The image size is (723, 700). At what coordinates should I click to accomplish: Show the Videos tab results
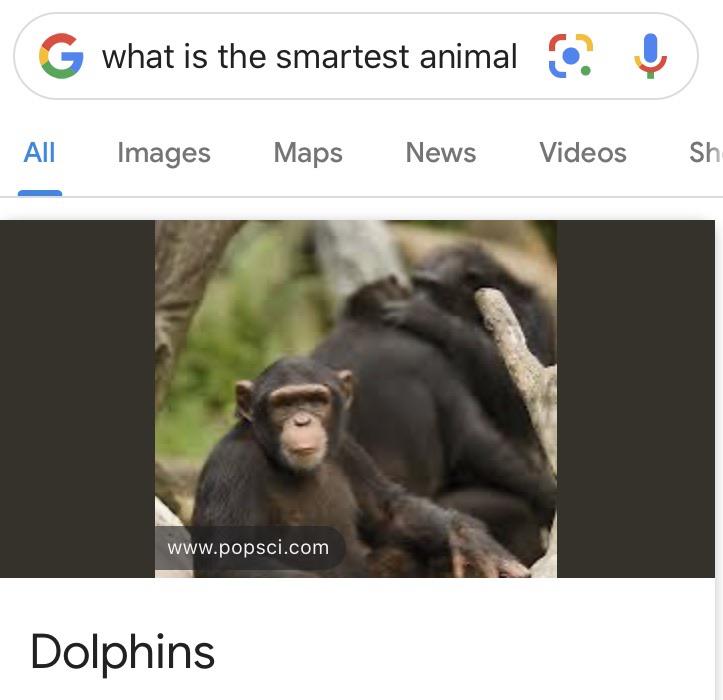(x=583, y=153)
